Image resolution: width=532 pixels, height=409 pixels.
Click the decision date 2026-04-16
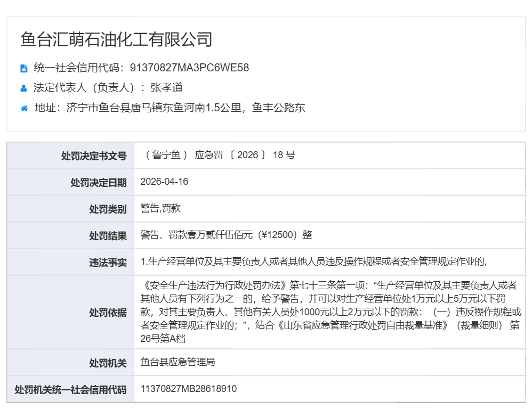164,182
